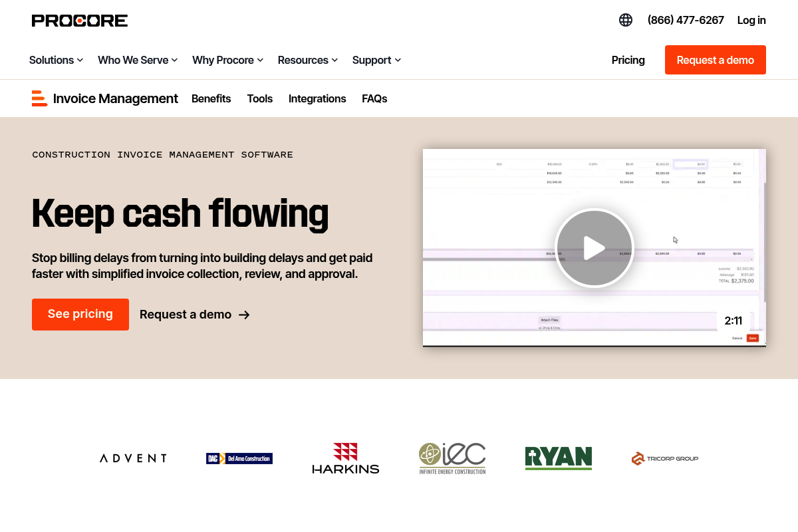
Task: Click the Del Amo Construction logo
Action: click(239, 458)
